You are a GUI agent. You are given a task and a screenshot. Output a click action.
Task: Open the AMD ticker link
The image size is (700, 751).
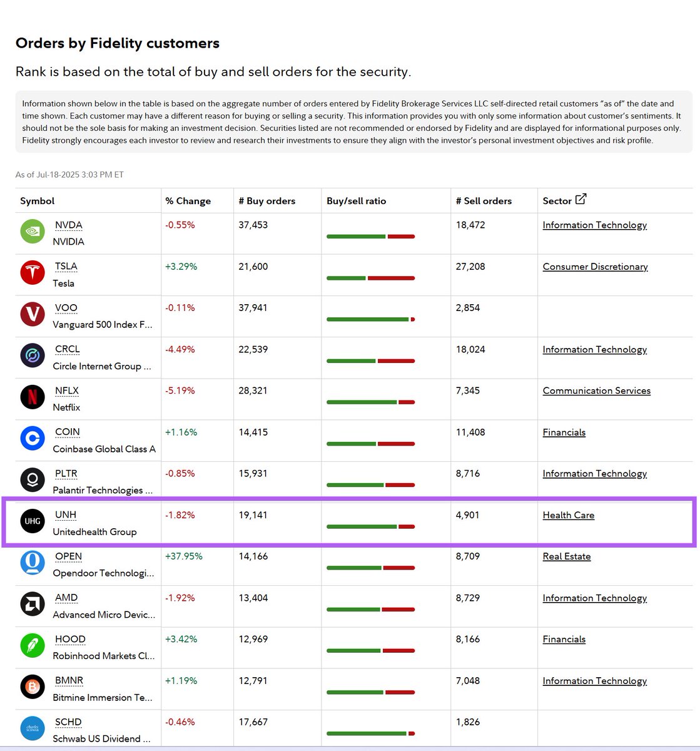pos(66,598)
